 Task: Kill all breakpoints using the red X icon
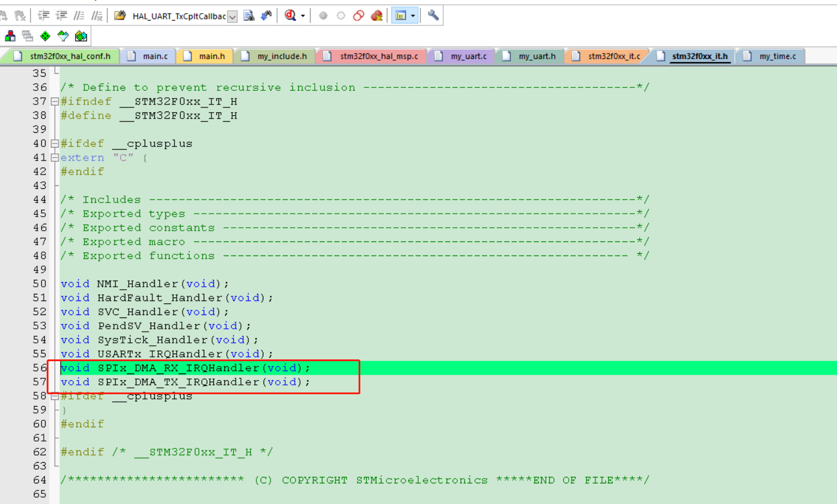pos(376,15)
